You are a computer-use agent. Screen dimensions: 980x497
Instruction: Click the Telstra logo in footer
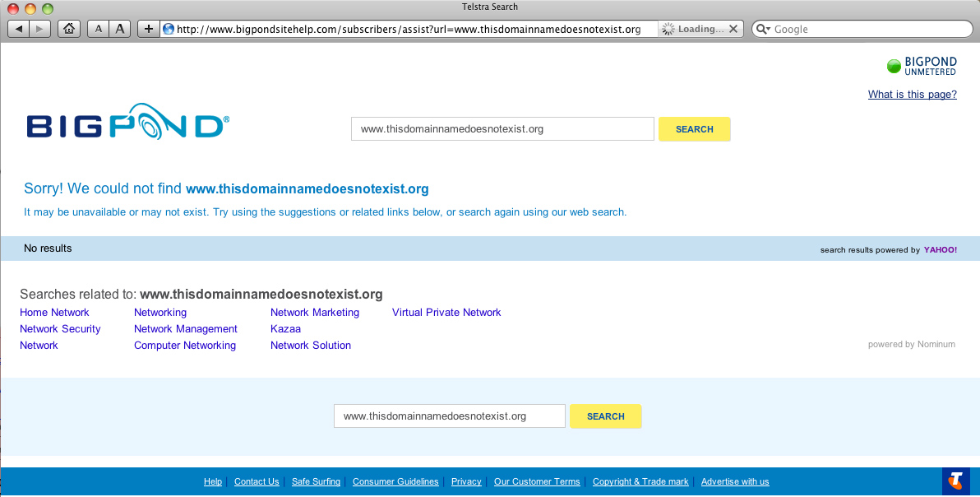tap(955, 481)
